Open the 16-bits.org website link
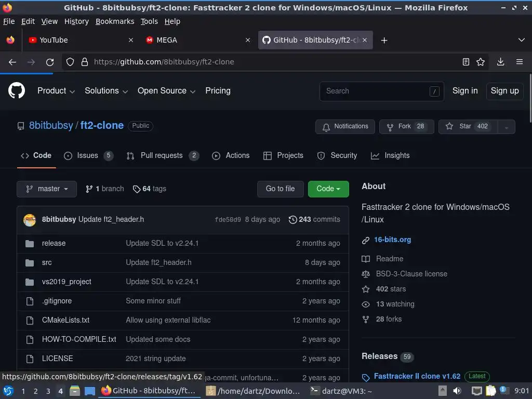Screen dimensions: 532x399 pos(392,240)
